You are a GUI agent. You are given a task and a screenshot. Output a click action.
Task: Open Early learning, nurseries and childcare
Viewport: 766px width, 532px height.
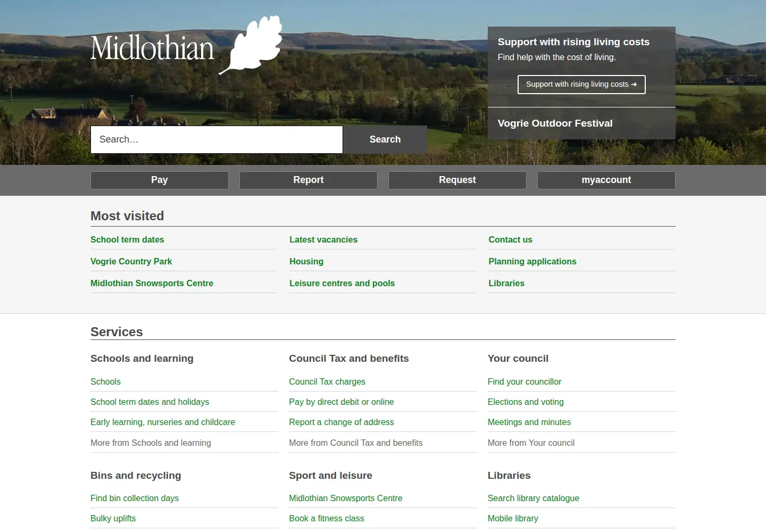[163, 422]
